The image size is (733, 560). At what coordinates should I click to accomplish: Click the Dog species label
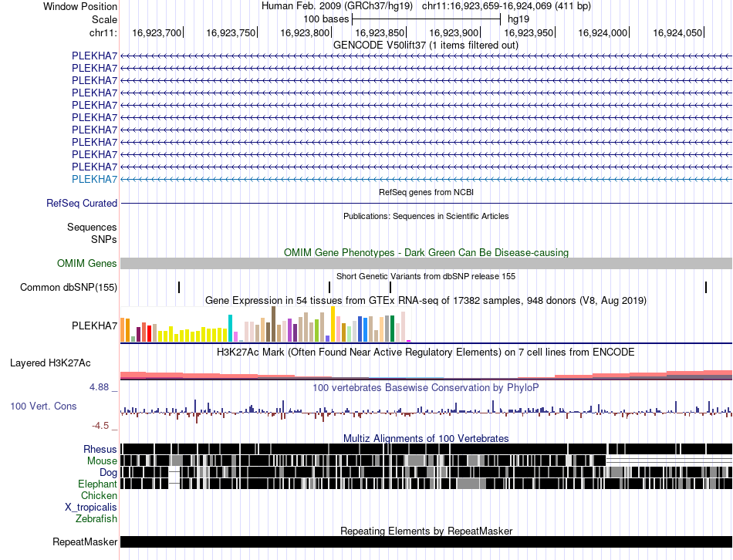[108, 473]
